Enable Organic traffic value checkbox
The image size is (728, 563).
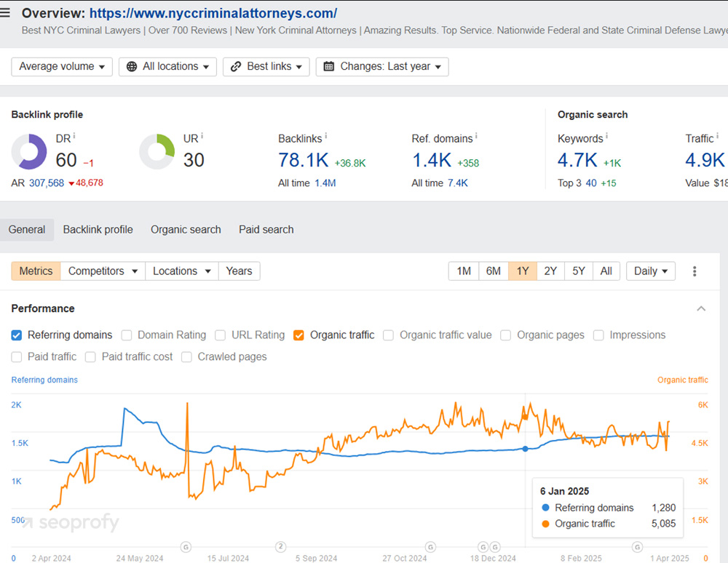(388, 335)
